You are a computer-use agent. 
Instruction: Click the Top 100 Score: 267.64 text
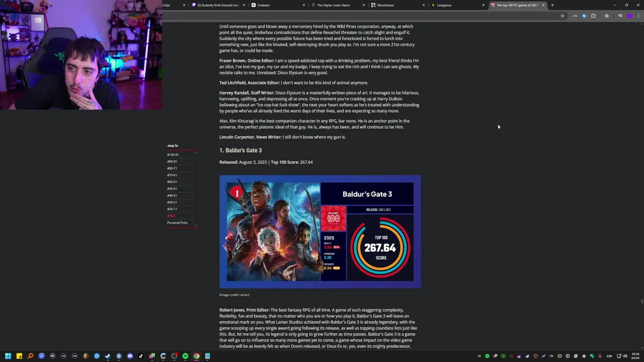point(292,162)
